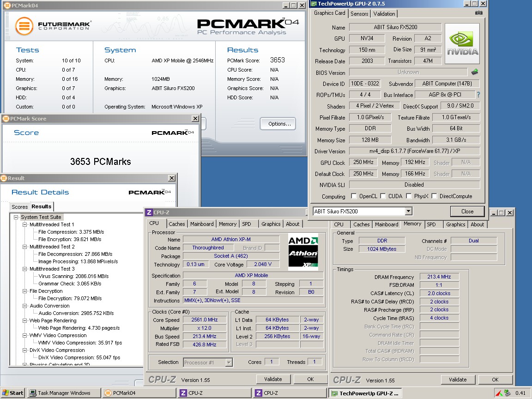
Task: Collapse the Audio Conversion node
Action: (24, 306)
